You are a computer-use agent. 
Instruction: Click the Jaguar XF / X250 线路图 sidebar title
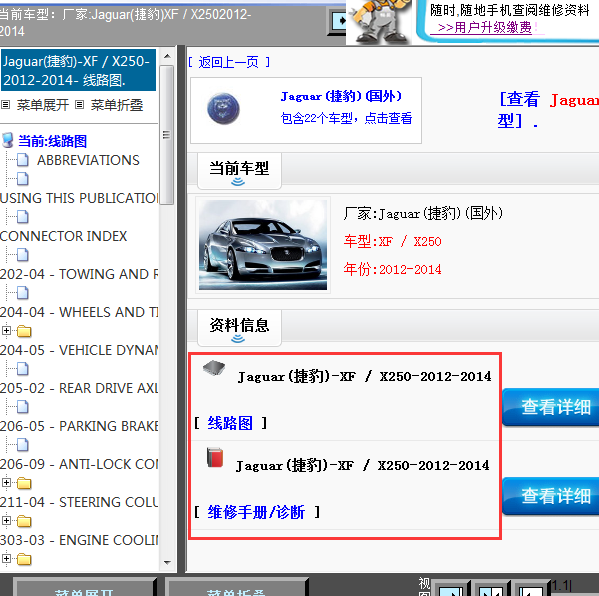78,70
